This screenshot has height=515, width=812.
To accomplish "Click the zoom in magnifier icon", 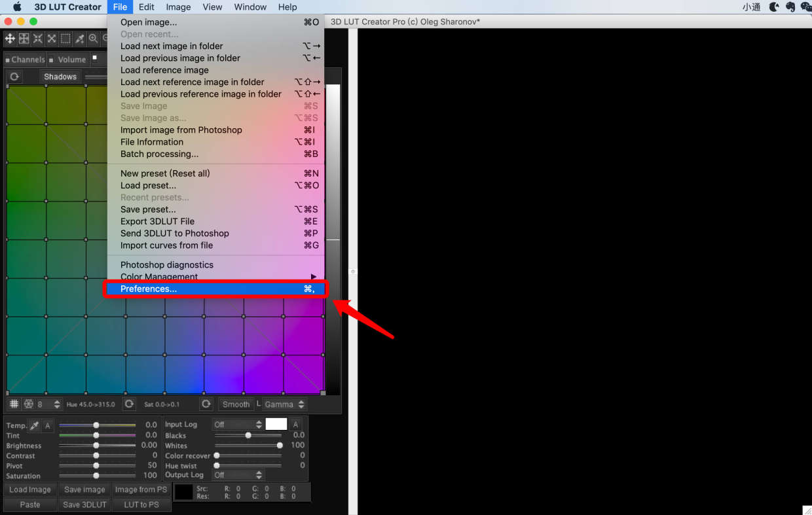I will (x=93, y=39).
